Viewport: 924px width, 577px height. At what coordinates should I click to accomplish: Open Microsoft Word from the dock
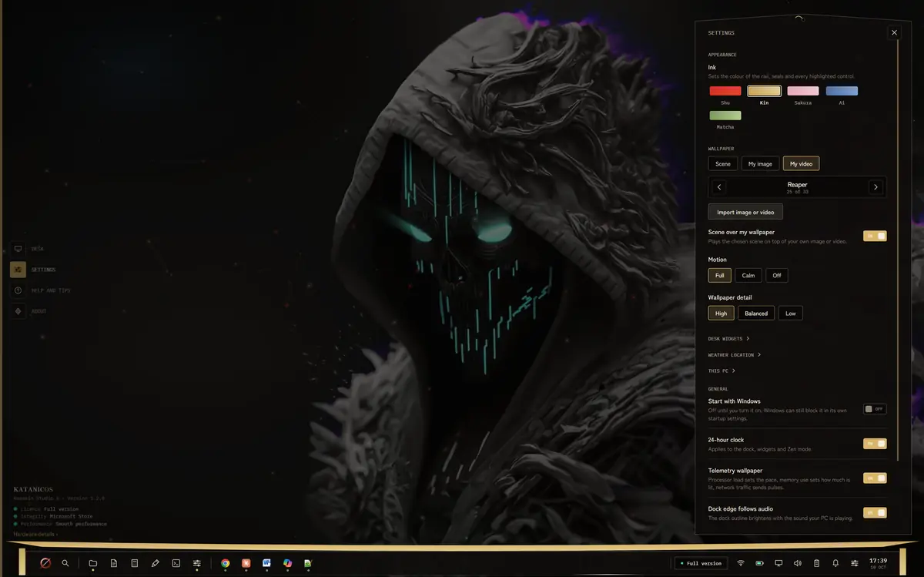[266, 563]
